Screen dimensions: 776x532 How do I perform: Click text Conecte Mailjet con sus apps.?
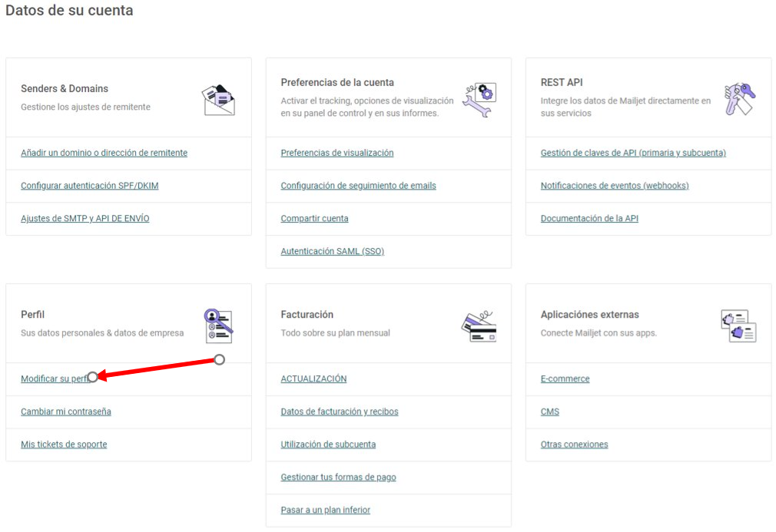599,332
